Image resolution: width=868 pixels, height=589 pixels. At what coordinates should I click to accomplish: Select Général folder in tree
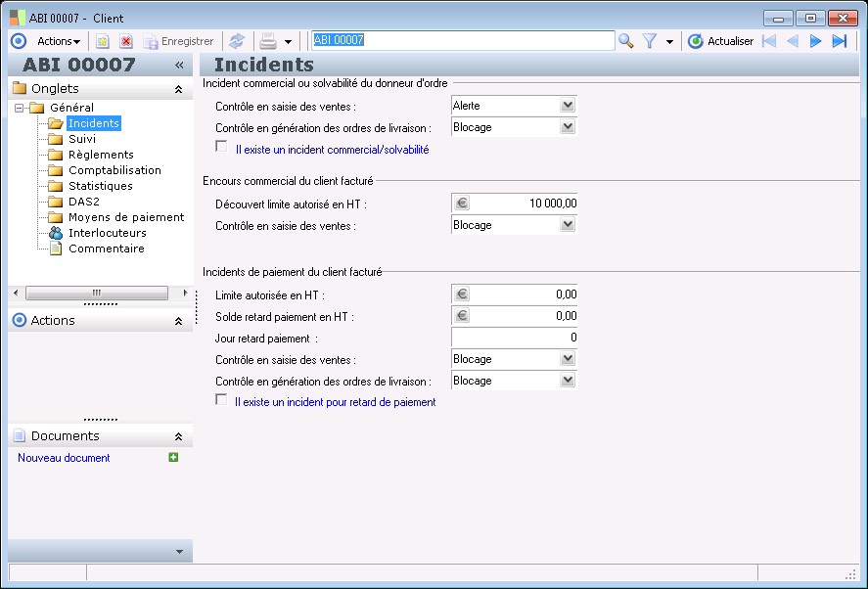[71, 108]
